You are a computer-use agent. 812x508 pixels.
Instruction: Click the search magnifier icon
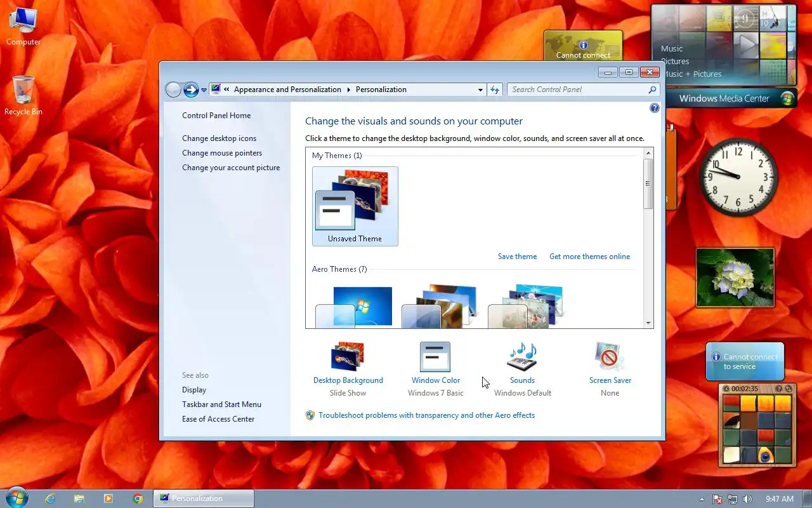coord(652,90)
